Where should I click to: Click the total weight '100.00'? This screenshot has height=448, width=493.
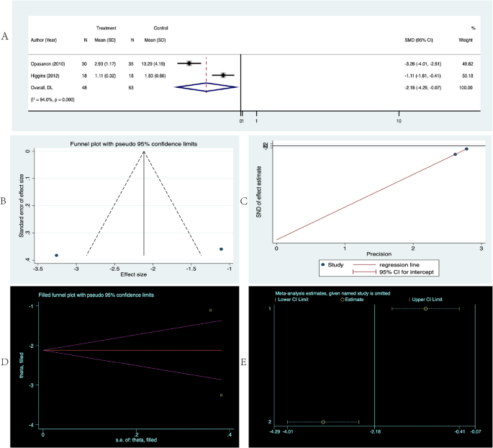(x=466, y=88)
